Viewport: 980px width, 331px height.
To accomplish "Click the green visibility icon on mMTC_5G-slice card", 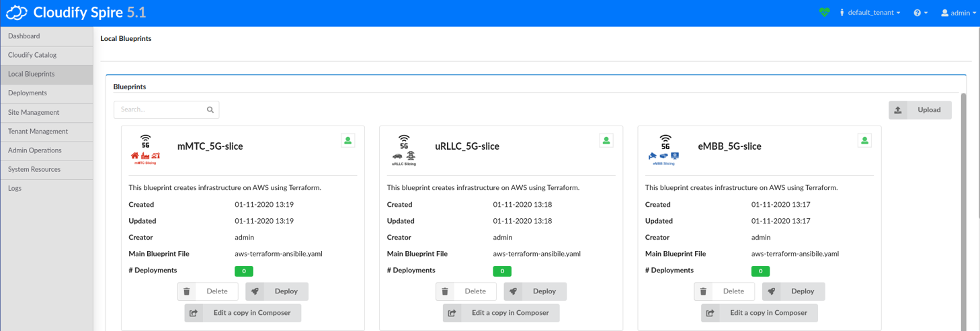I will point(348,140).
